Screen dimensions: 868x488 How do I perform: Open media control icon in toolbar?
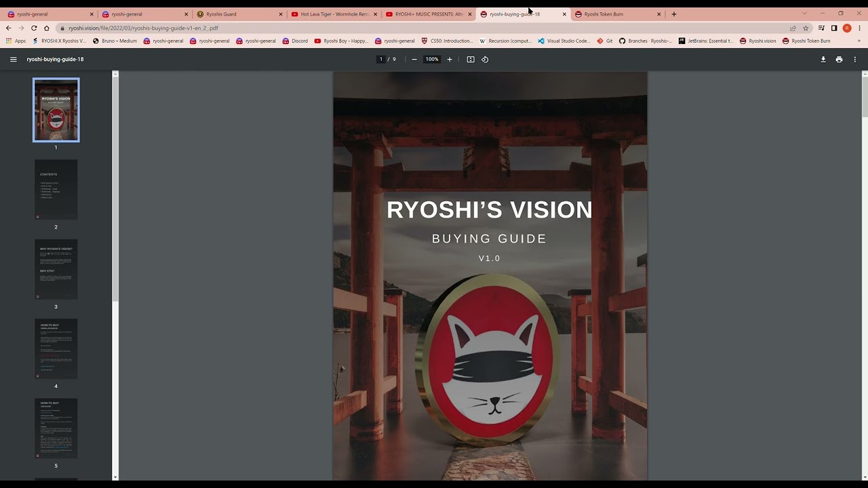pyautogui.click(x=821, y=28)
